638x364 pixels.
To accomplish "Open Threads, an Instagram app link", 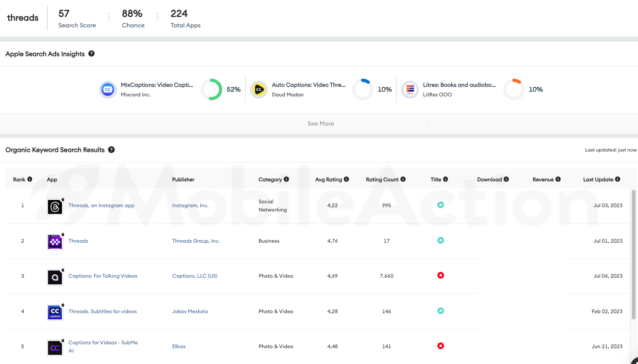I will coord(101,205).
